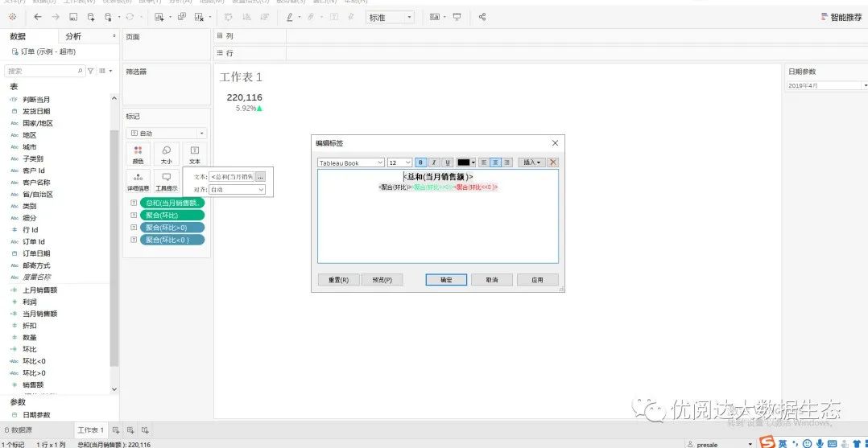
Task: Open the 日期参数 2019年4月 dropdown
Action: click(x=827, y=86)
